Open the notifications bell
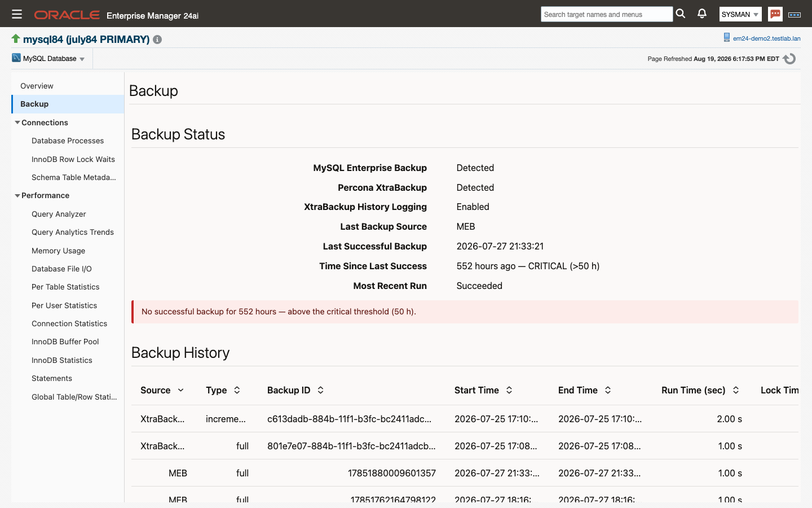 pyautogui.click(x=702, y=14)
